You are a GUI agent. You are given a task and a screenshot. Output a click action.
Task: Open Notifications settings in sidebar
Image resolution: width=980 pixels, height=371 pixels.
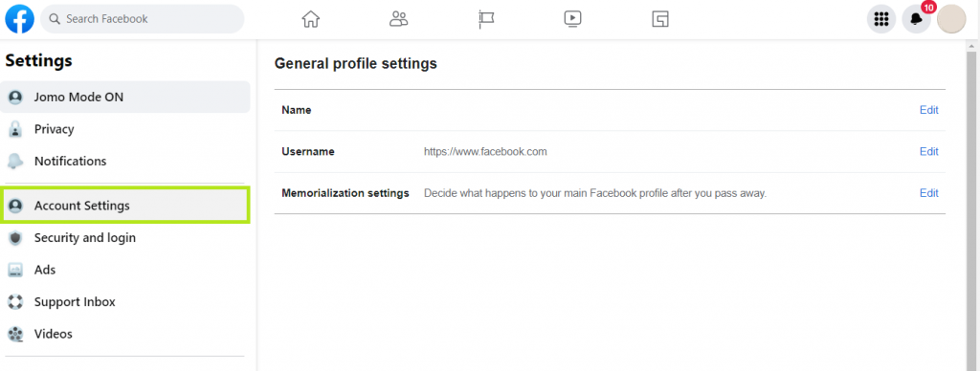pos(125,162)
